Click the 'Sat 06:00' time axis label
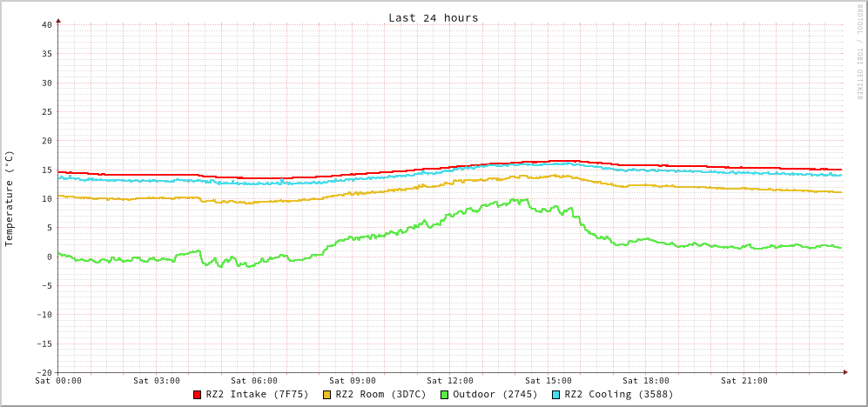This screenshot has width=868, height=407. 254,381
